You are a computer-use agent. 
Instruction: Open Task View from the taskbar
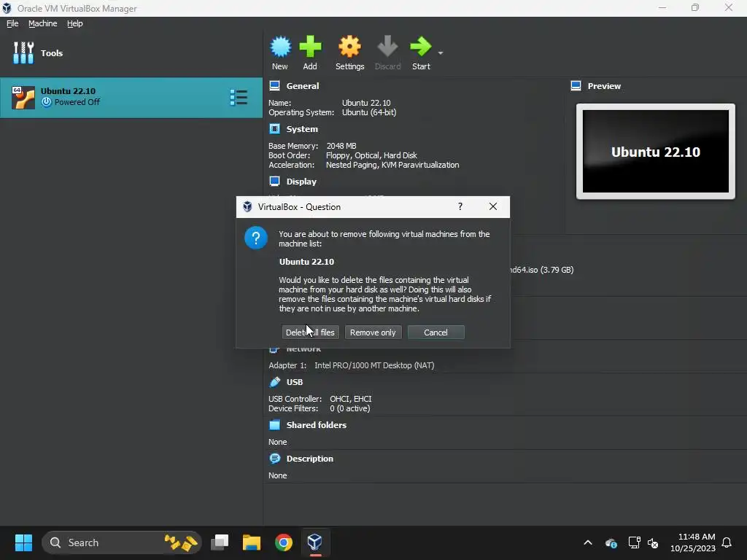pos(220,542)
